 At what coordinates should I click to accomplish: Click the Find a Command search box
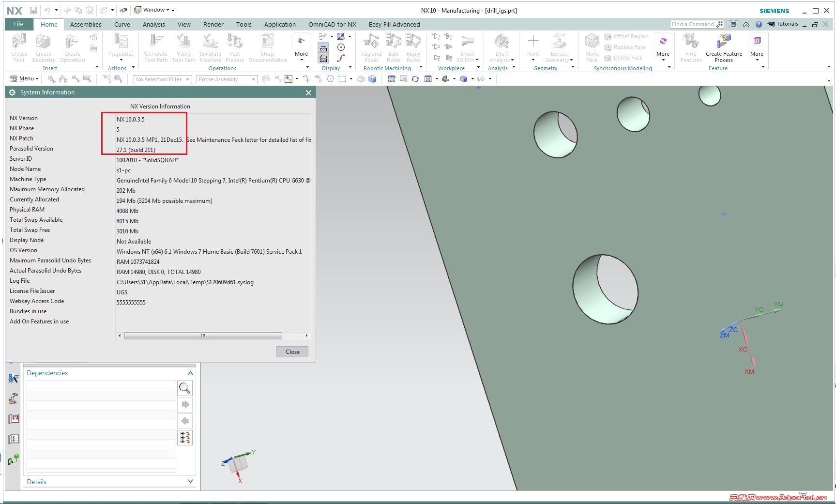pos(697,24)
